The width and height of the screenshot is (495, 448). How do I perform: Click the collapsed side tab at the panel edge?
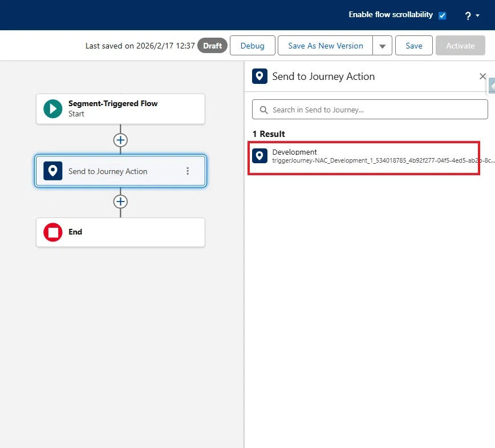(491, 85)
